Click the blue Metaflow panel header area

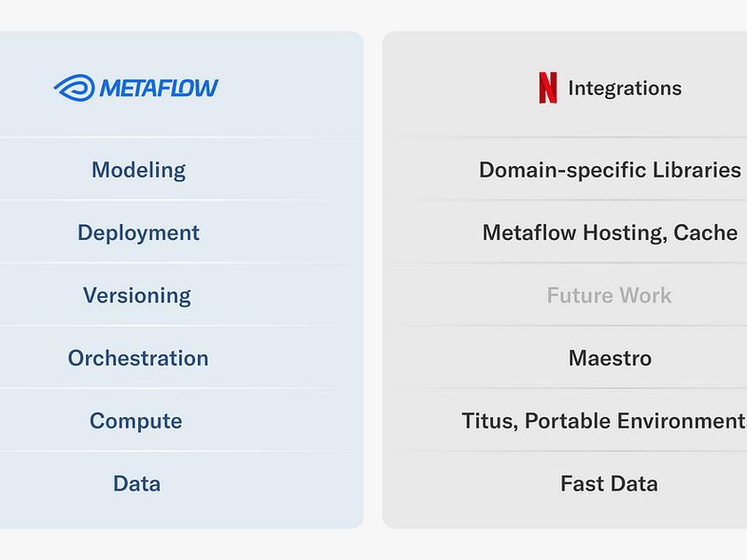click(x=181, y=84)
